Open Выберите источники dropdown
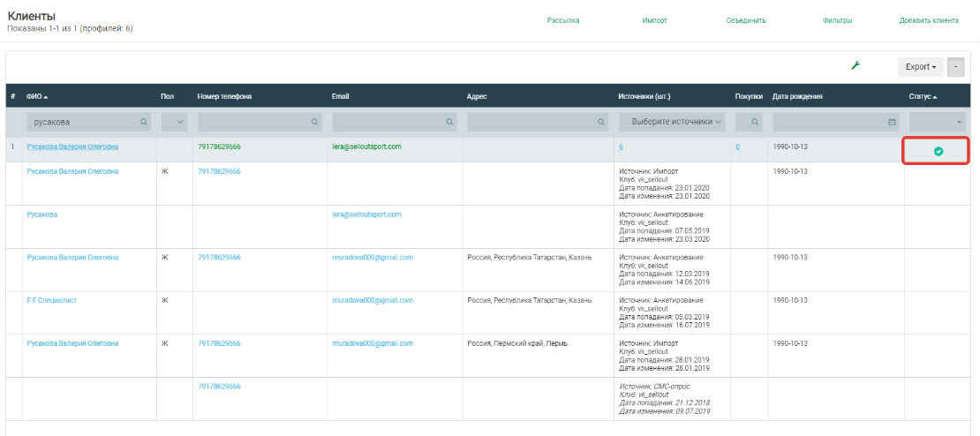 671,122
